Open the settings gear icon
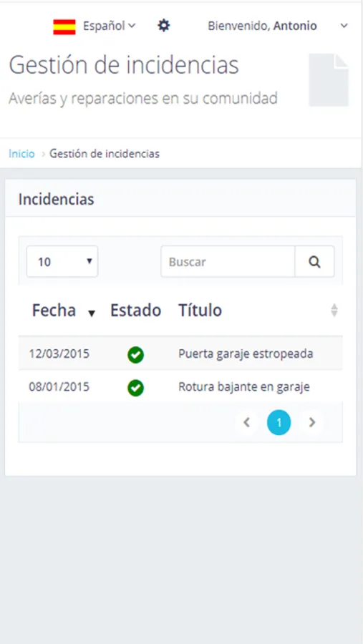Viewport: 363px width, 644px height. point(164,26)
